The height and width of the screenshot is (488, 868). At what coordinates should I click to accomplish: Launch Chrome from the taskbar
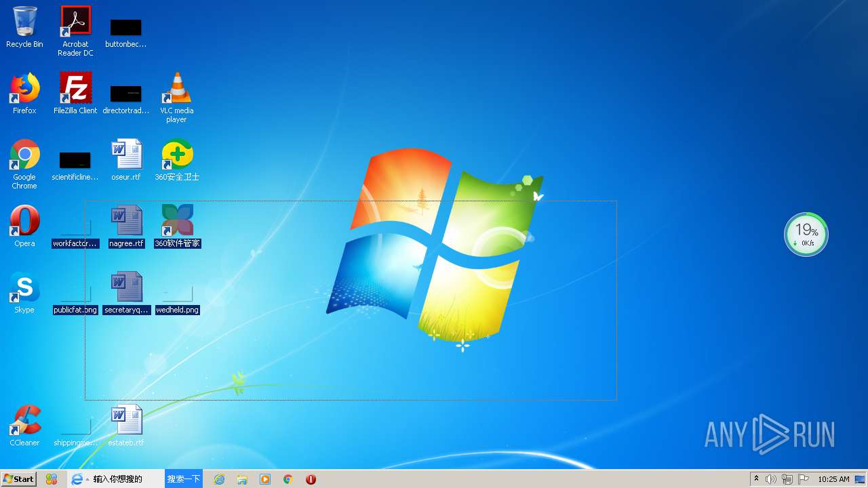288,479
